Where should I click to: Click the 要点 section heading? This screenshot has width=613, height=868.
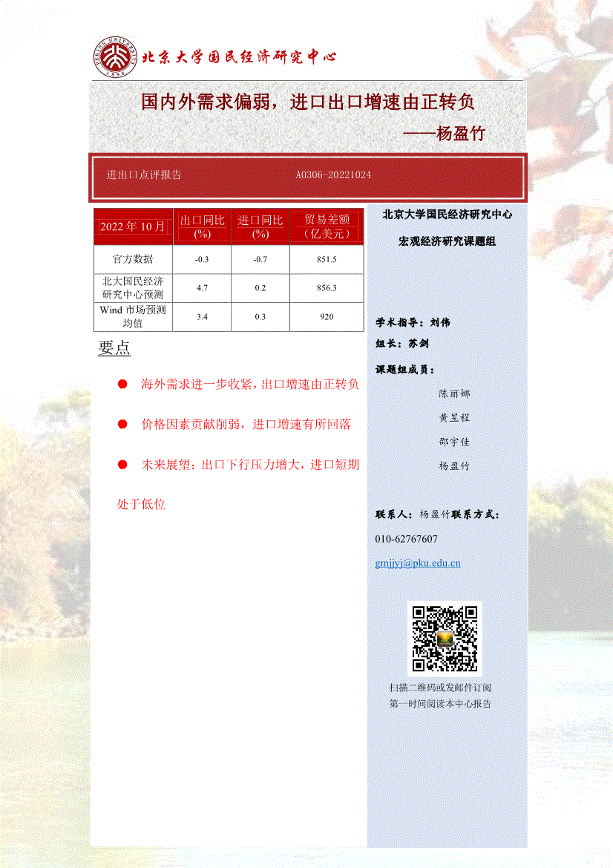[x=114, y=348]
